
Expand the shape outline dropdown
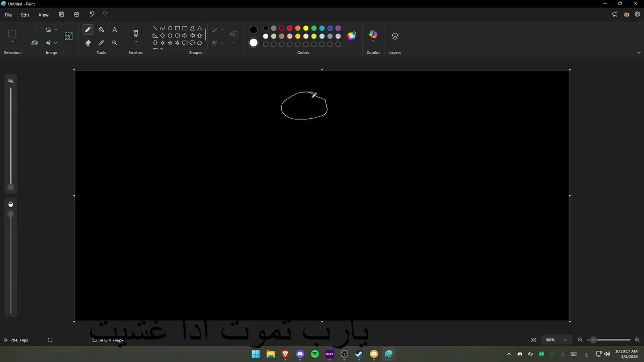[x=222, y=30]
